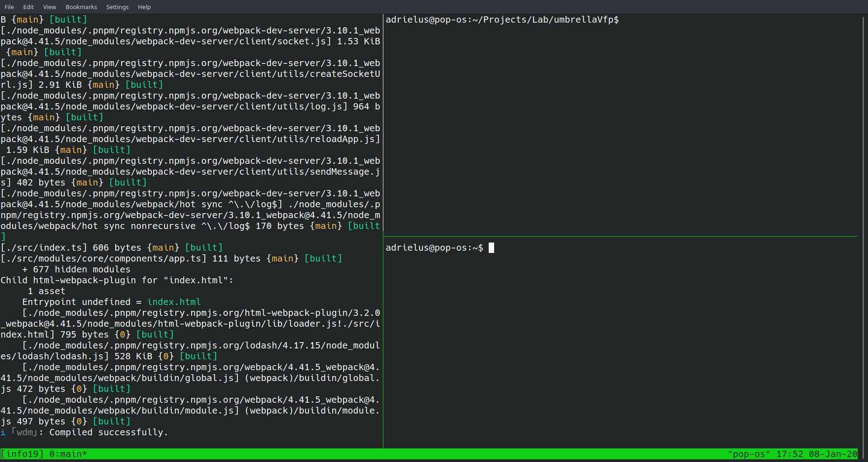Open the View menu

(x=50, y=7)
